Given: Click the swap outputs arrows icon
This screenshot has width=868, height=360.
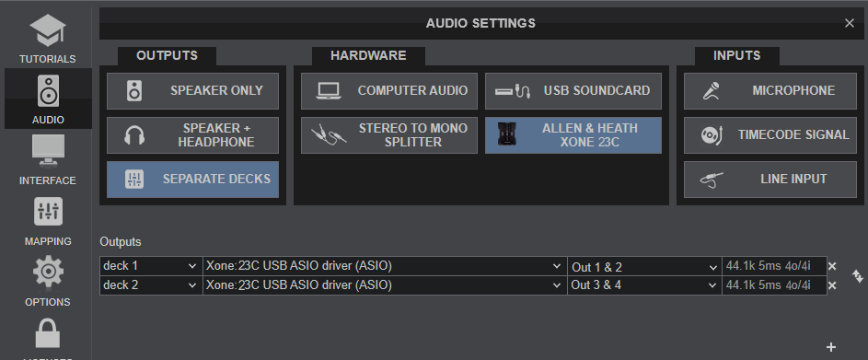Looking at the screenshot, I should pyautogui.click(x=858, y=276).
